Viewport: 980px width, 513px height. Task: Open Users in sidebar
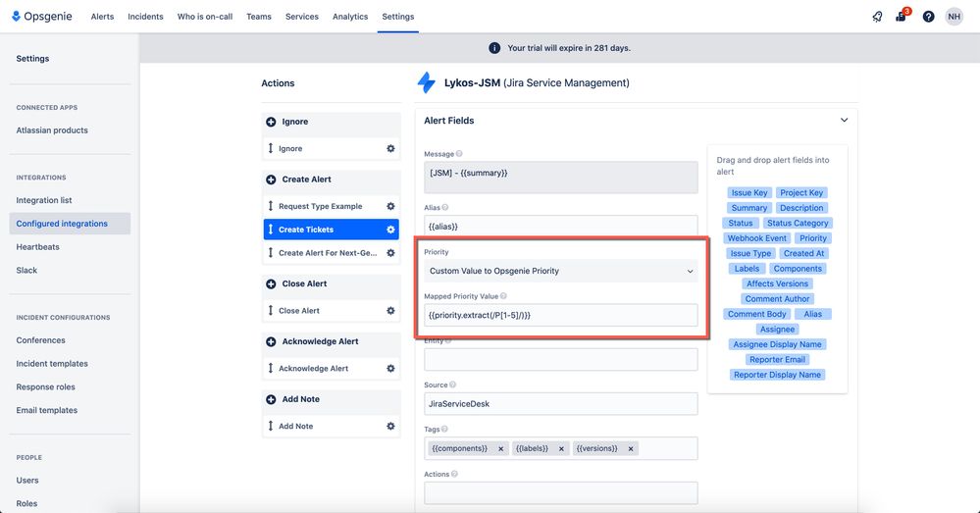click(27, 481)
